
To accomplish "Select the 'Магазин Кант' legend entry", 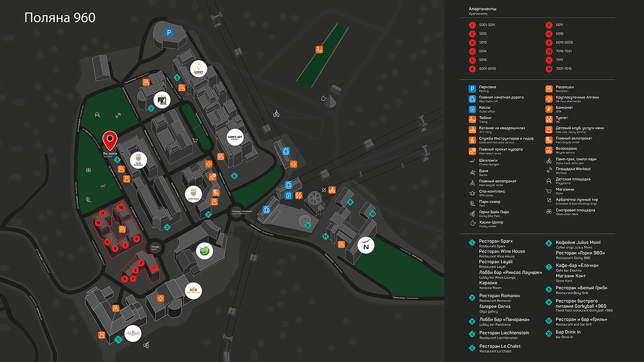I will point(571,276).
